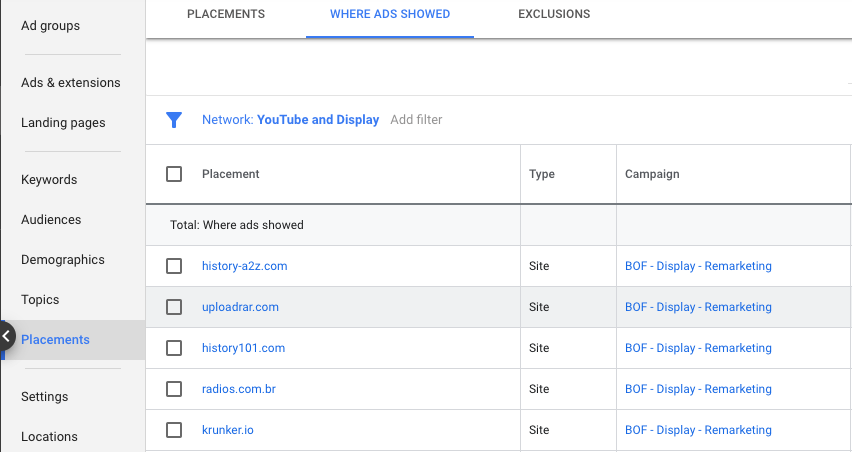Select the Where Ads Showed tab
Screen dimensions: 852x452
click(390, 15)
